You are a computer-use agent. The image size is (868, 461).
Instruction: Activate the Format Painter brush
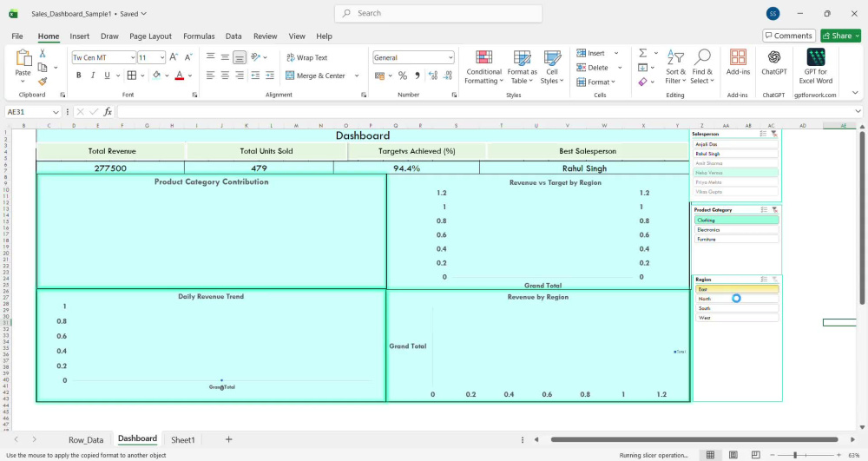click(x=43, y=82)
